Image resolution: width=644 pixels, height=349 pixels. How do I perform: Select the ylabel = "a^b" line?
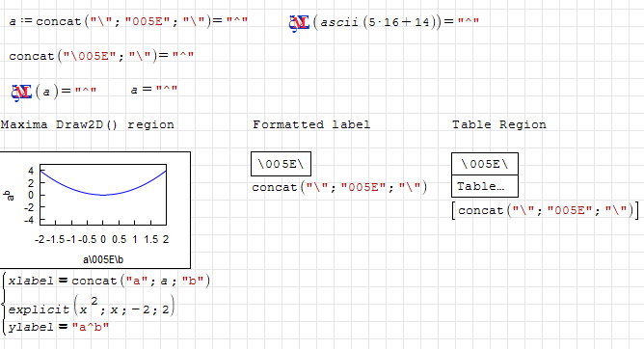pyautogui.click(x=58, y=327)
